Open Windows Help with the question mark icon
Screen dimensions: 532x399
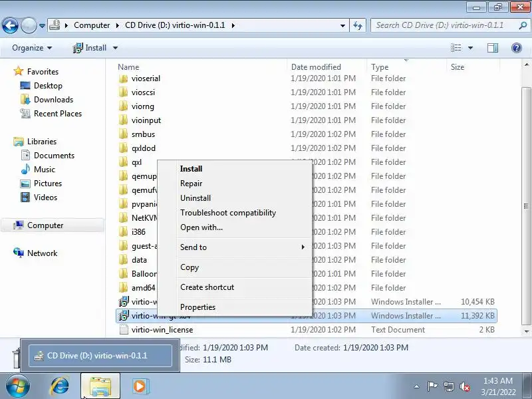coord(517,48)
